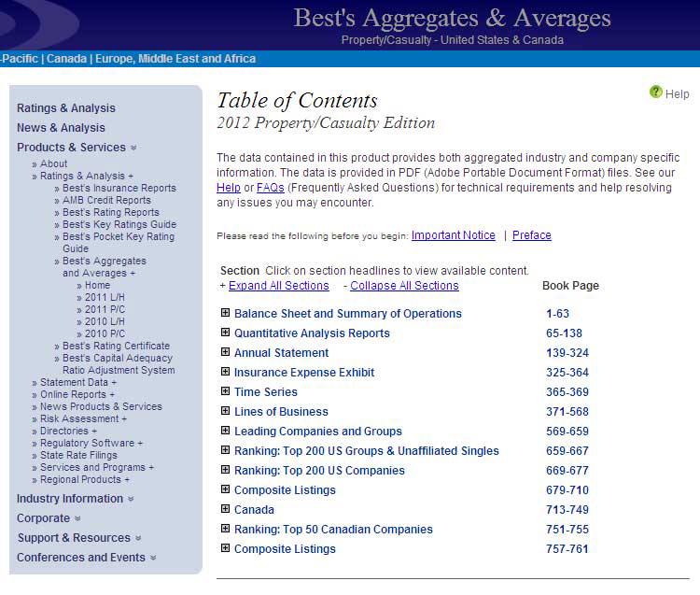Open the Insurance Expense Exhibit section
Screen dimensions: 700x595
point(304,373)
